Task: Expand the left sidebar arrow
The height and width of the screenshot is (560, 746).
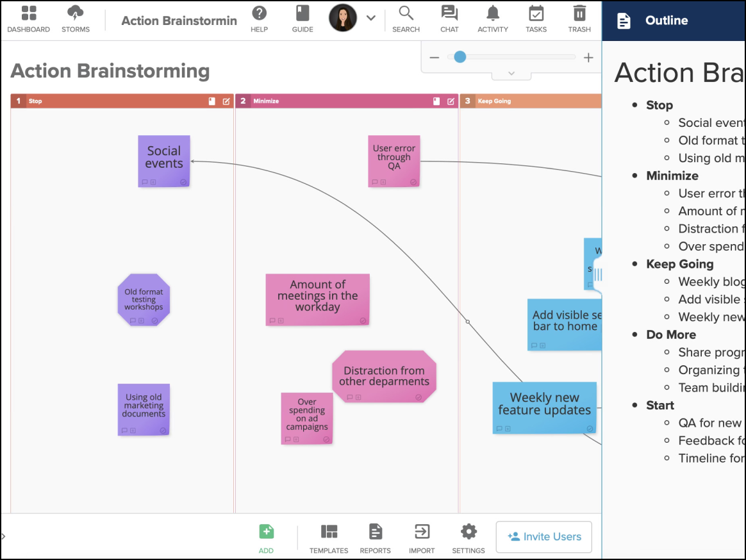Action: [3, 536]
